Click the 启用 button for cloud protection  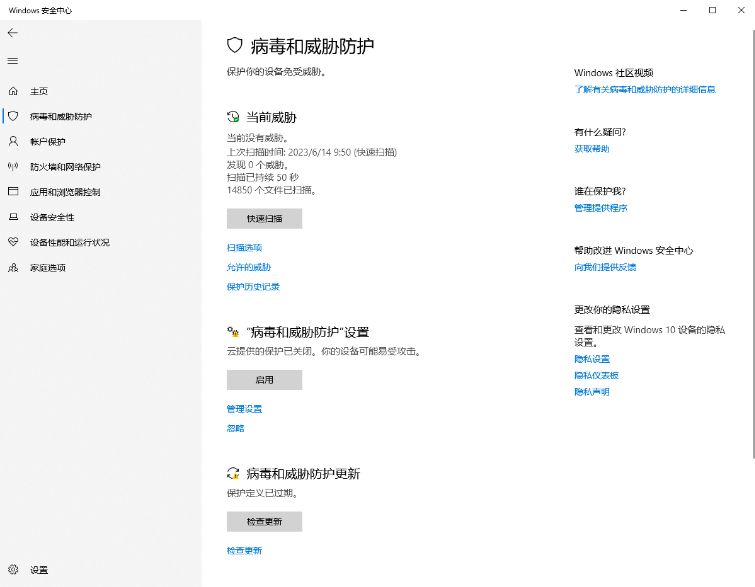(264, 379)
